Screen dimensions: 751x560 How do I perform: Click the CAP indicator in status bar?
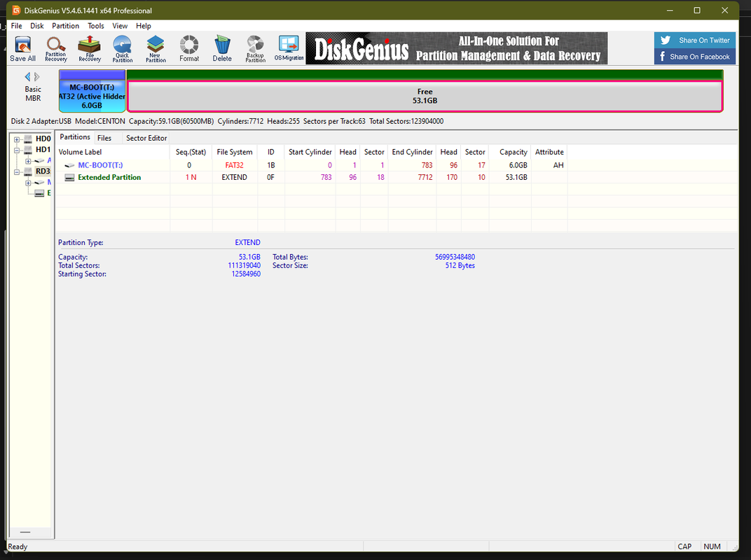point(684,547)
